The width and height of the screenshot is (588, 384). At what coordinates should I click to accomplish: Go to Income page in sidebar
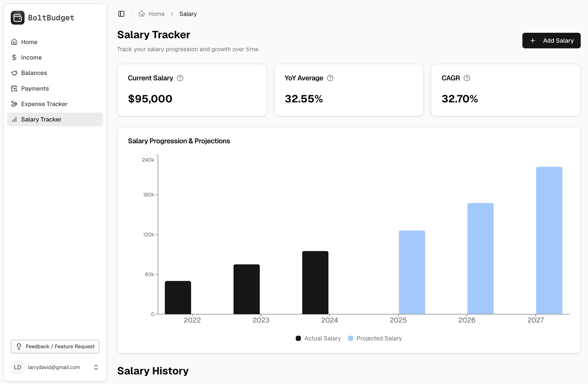pos(31,57)
